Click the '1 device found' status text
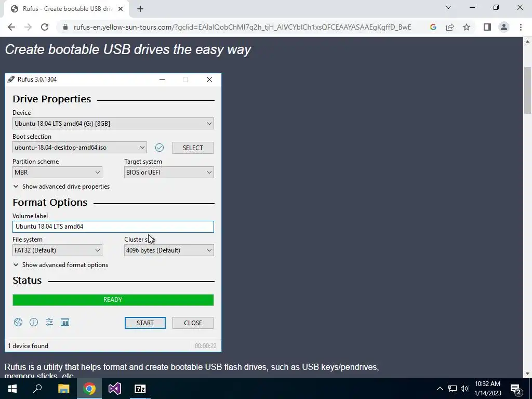 28,346
